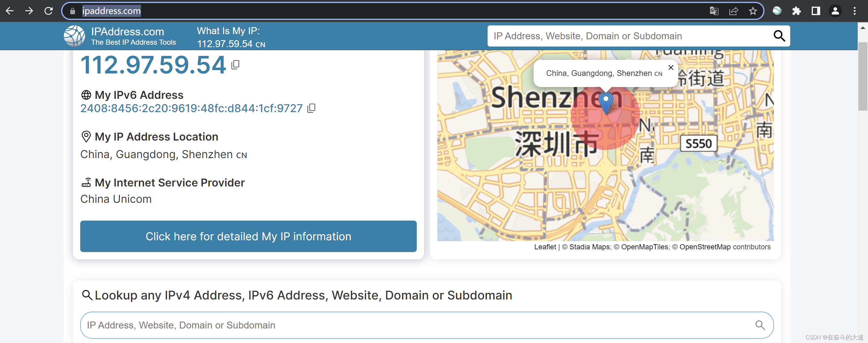Image resolution: width=868 pixels, height=343 pixels.
Task: Close the Shenzhen map popup
Action: click(x=671, y=68)
